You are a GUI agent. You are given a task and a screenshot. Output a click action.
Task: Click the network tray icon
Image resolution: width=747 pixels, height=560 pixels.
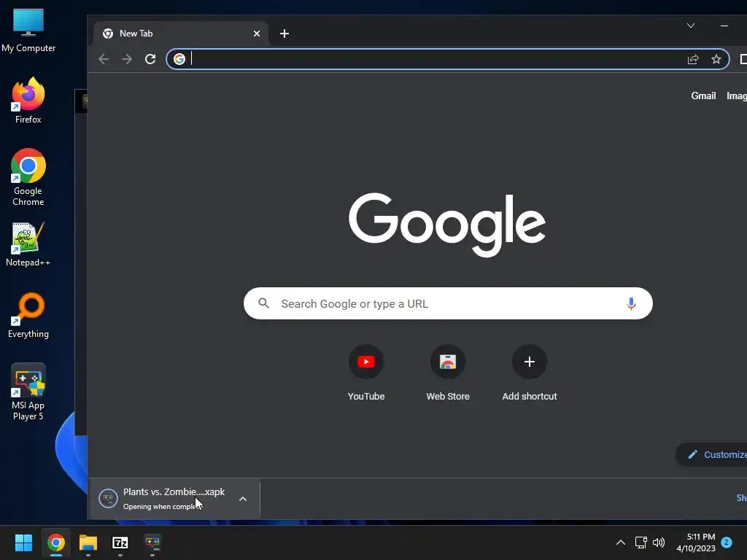640,542
